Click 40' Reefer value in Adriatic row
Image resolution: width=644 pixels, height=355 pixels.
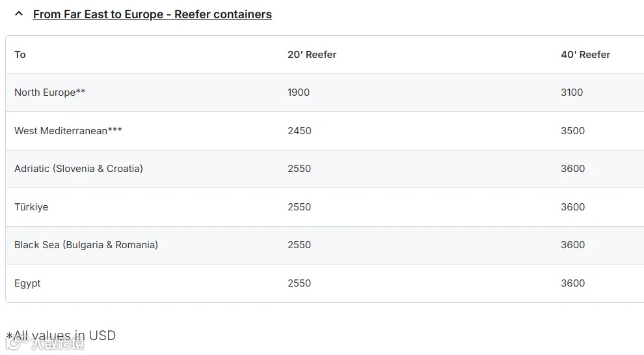pos(572,169)
